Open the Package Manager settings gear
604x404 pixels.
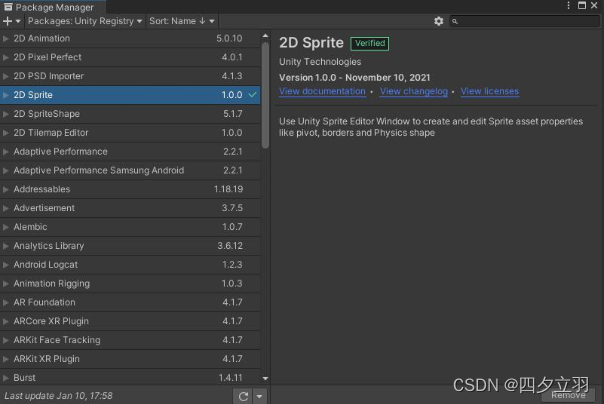click(x=438, y=21)
